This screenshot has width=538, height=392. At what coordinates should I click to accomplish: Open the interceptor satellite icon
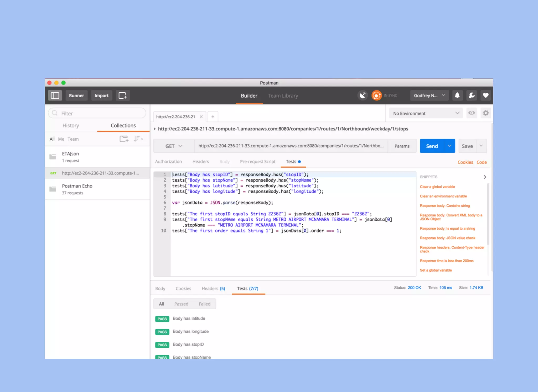(363, 96)
